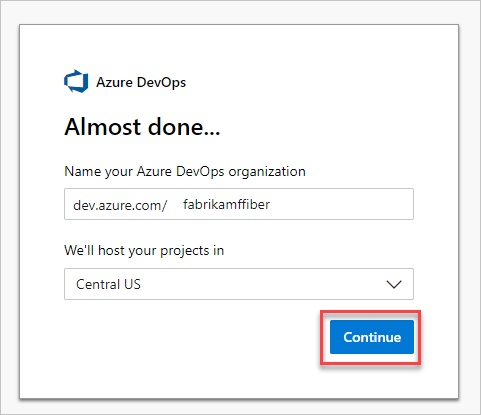Open the Central US region dropdown
The width and height of the screenshot is (481, 415).
tap(239, 284)
